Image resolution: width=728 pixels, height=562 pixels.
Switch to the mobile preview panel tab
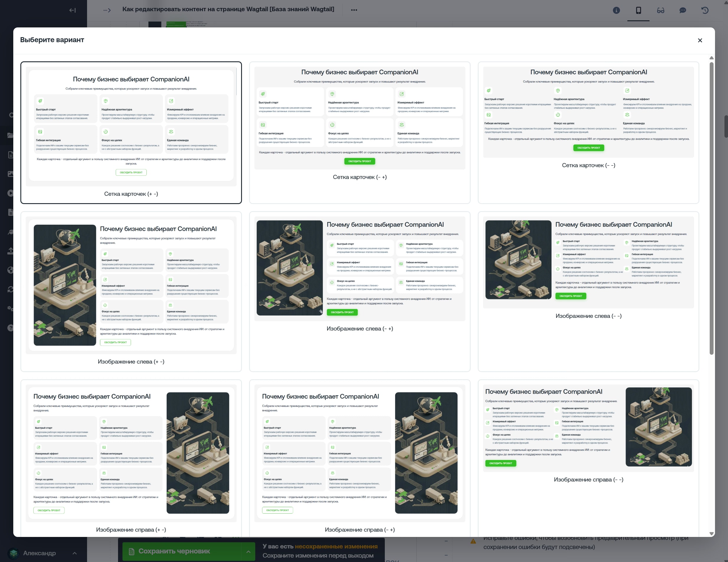point(638,10)
